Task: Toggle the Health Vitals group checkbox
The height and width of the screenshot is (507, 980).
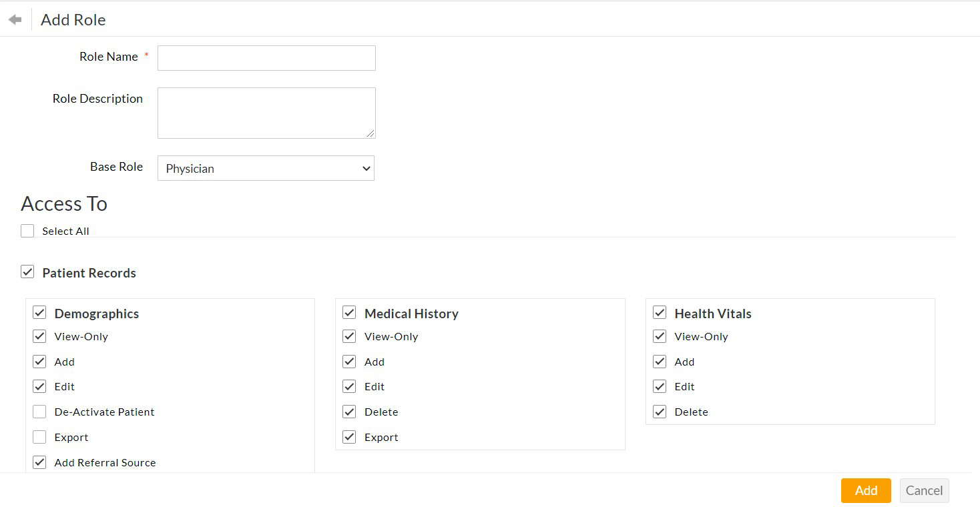Action: (660, 313)
